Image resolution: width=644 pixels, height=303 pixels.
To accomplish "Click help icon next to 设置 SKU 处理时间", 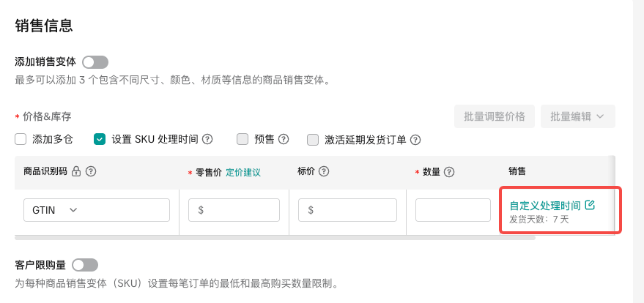I will 207,139.
